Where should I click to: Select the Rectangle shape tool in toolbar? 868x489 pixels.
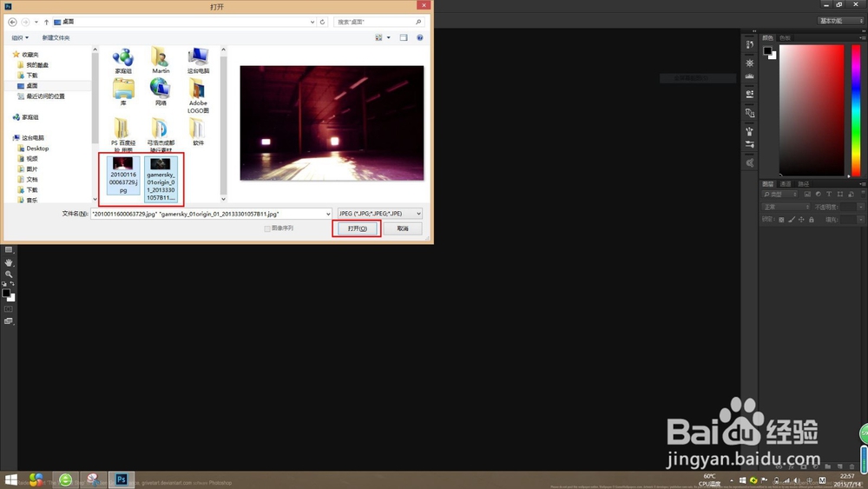pos(9,250)
